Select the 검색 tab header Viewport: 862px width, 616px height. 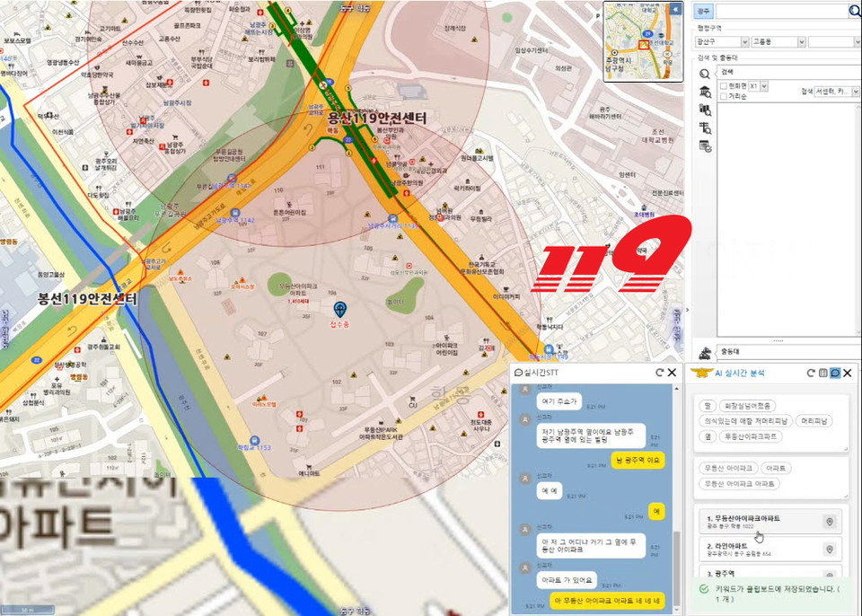click(727, 71)
